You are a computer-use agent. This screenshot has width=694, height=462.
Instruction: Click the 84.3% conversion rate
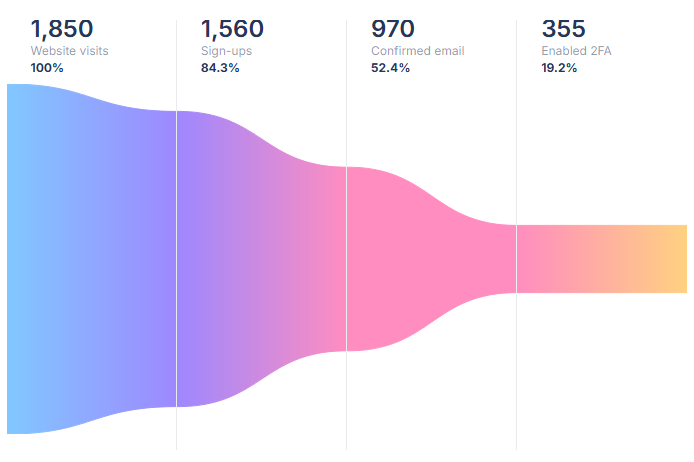point(222,68)
